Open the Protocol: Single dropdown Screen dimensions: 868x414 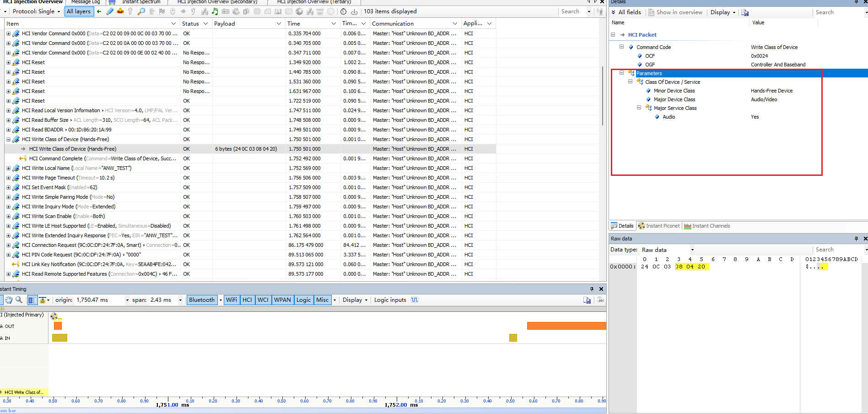click(x=36, y=11)
